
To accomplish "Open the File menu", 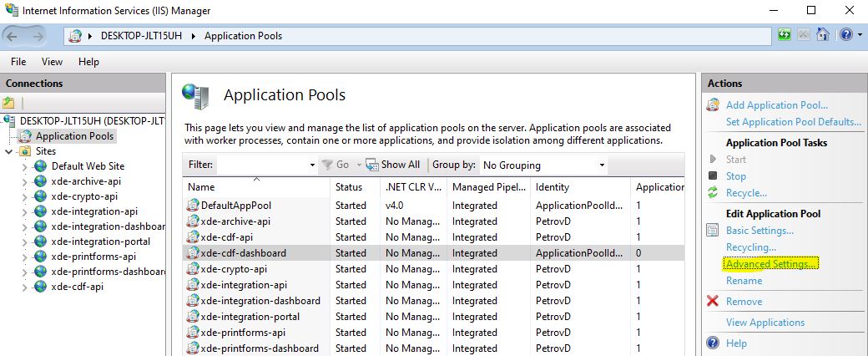I will pos(18,62).
